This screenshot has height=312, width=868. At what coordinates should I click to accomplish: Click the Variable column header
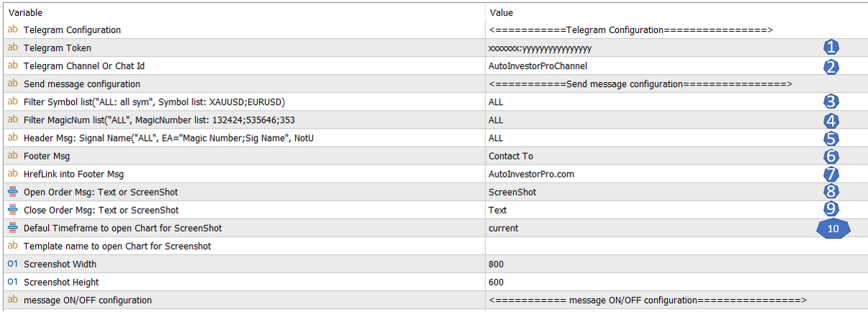tap(26, 12)
